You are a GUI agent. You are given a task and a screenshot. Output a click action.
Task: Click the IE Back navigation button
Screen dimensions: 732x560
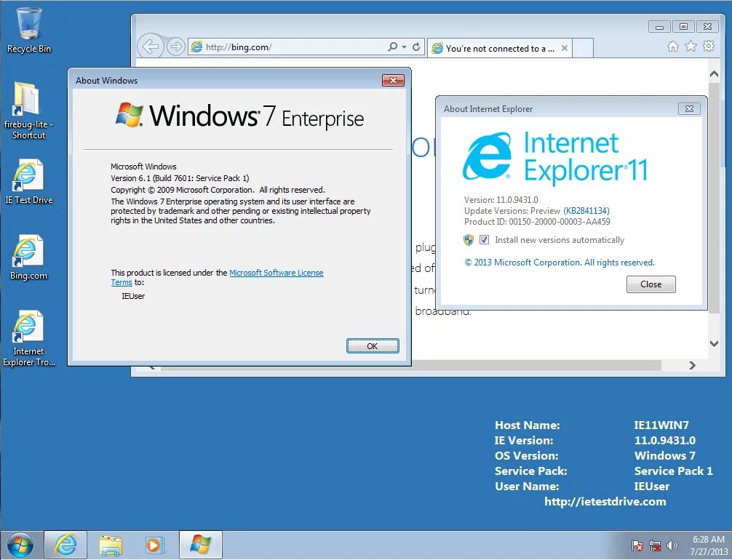[x=151, y=47]
